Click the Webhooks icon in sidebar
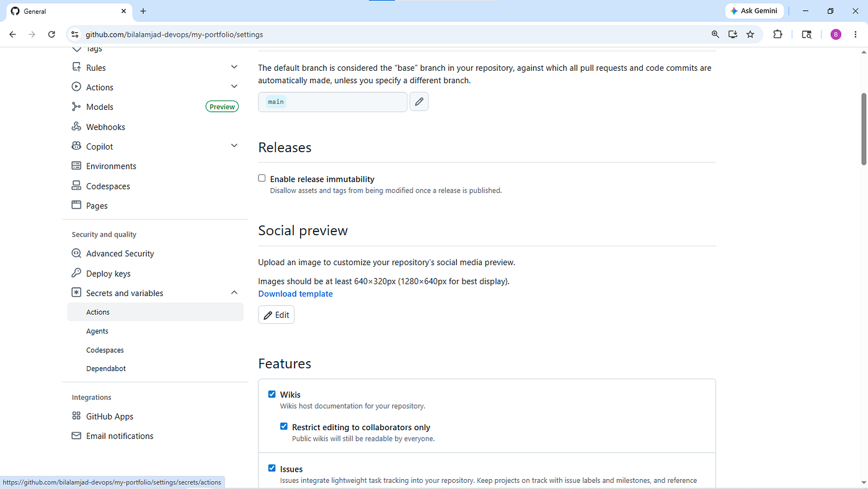 (76, 127)
